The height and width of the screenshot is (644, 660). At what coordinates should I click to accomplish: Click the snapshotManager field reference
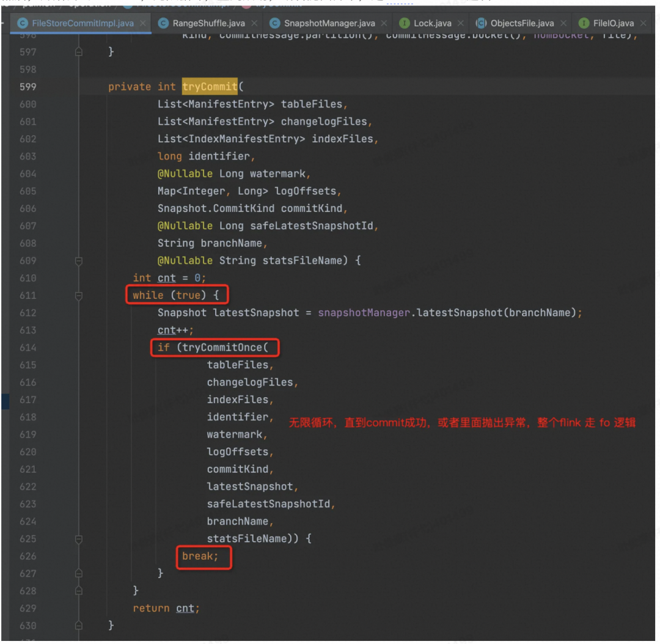coord(364,313)
